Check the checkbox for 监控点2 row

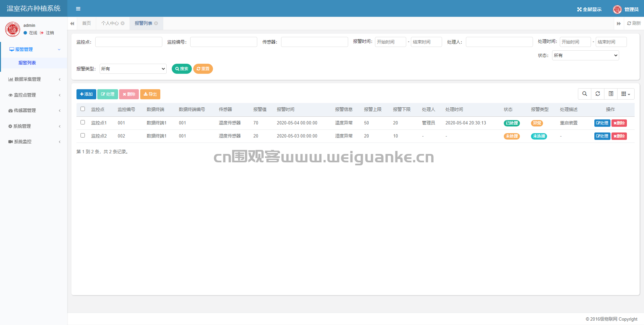pos(83,136)
